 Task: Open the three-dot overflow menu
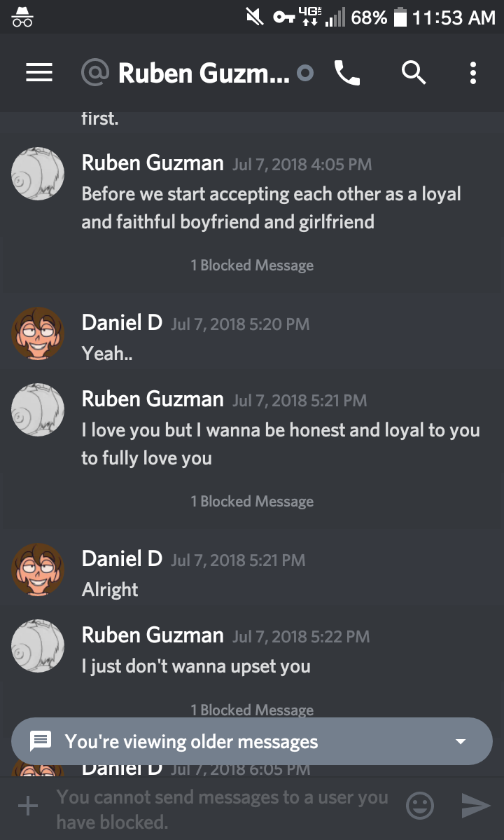(473, 72)
